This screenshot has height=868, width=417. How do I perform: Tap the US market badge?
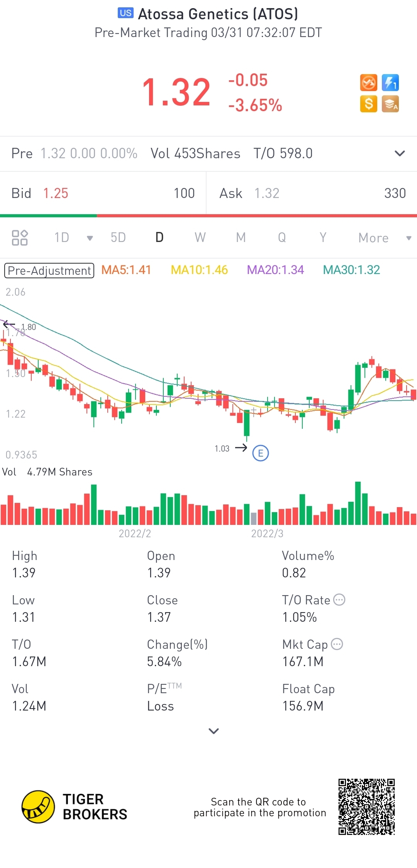[x=125, y=13]
